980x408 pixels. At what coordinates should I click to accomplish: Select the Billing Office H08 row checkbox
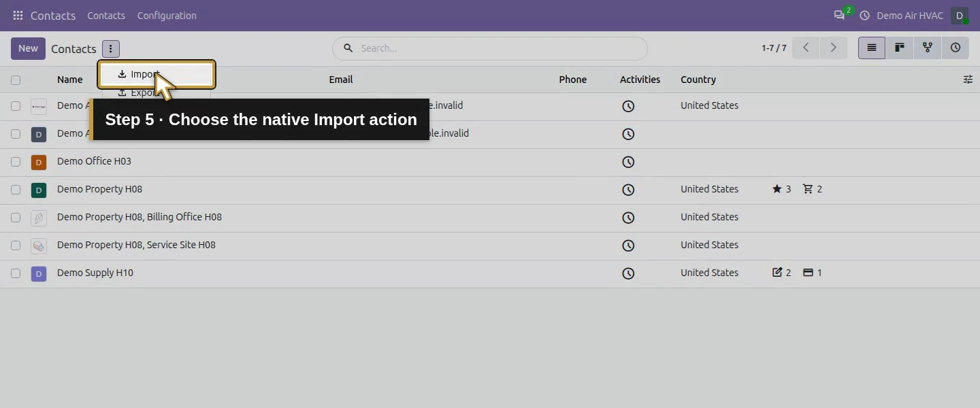point(16,218)
